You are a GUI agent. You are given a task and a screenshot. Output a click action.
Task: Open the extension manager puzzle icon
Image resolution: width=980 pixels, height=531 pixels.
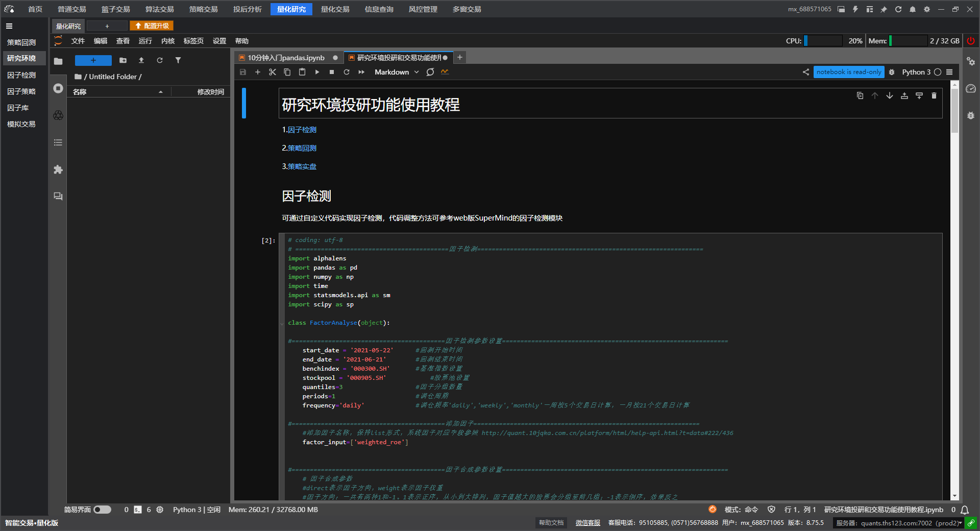58,170
